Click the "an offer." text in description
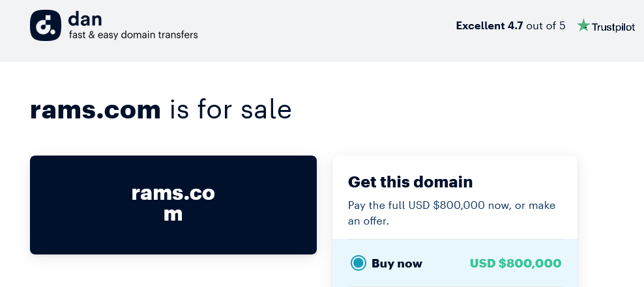Viewport: 644px width, 287px height. [x=368, y=221]
